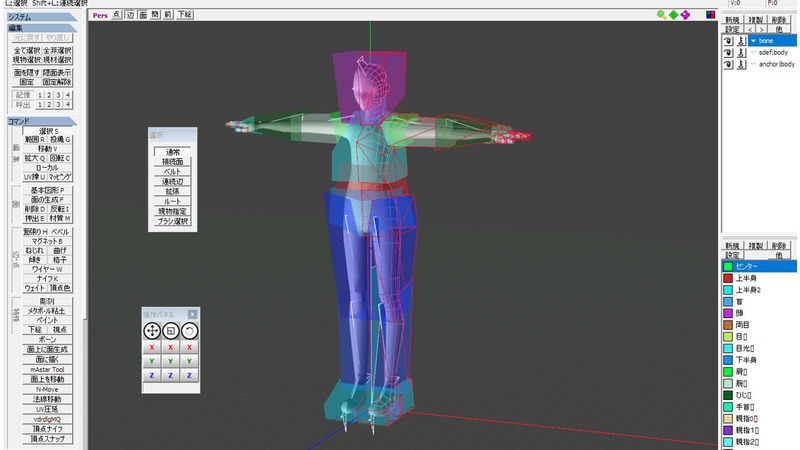Click the blue Z under the rotate handle
Viewport: 800px width, 450px height.
[189, 375]
